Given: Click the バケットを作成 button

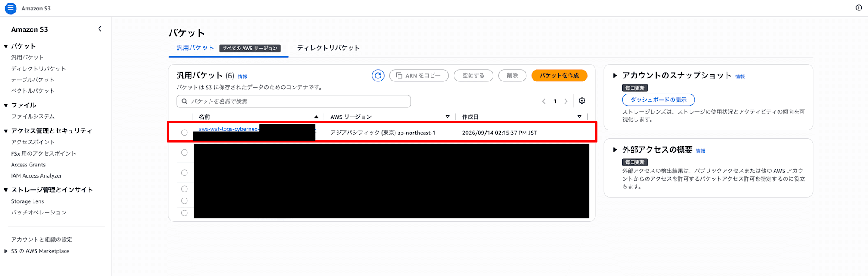Looking at the screenshot, I should (559, 75).
